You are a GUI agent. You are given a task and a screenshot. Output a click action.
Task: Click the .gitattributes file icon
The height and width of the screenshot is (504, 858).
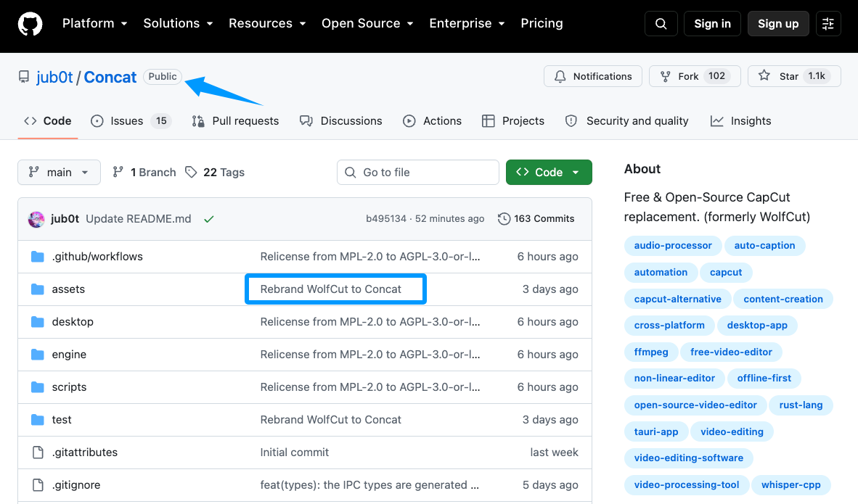pyautogui.click(x=38, y=453)
